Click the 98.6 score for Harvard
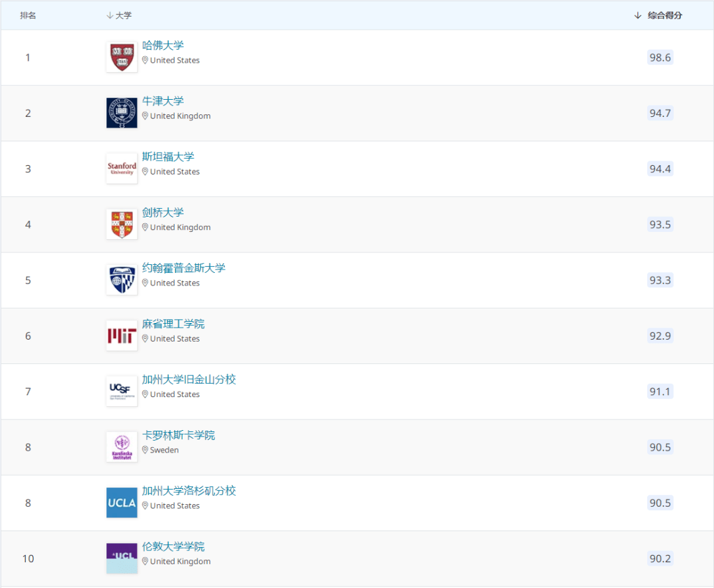714x588 pixels. point(660,57)
